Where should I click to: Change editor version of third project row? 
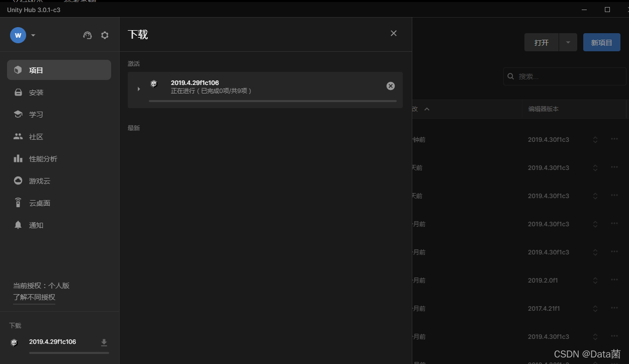click(x=595, y=196)
